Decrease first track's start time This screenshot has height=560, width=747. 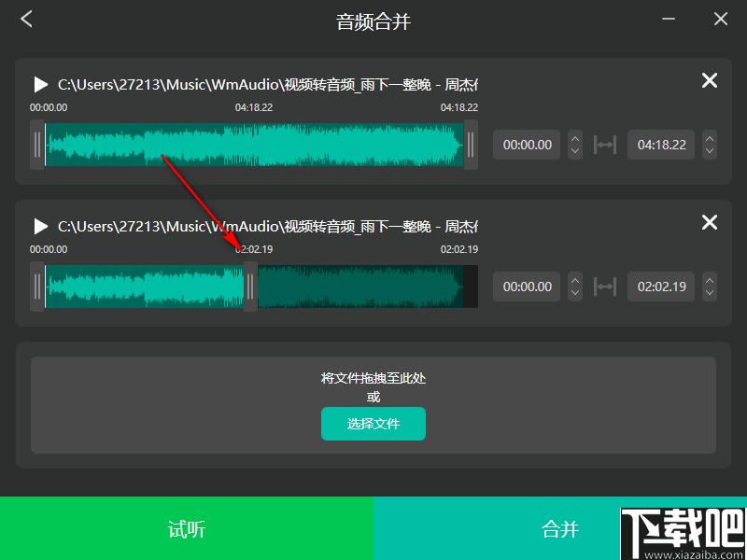pyautogui.click(x=575, y=151)
